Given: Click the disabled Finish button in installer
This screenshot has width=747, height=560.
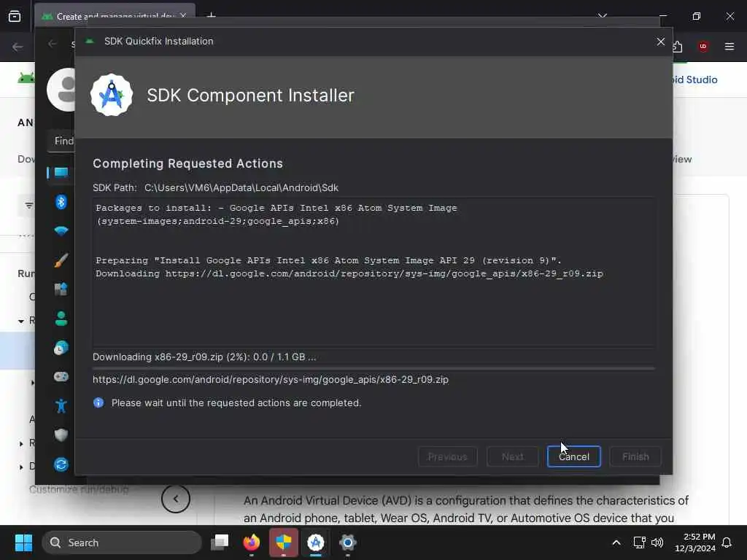Looking at the screenshot, I should click(x=635, y=456).
